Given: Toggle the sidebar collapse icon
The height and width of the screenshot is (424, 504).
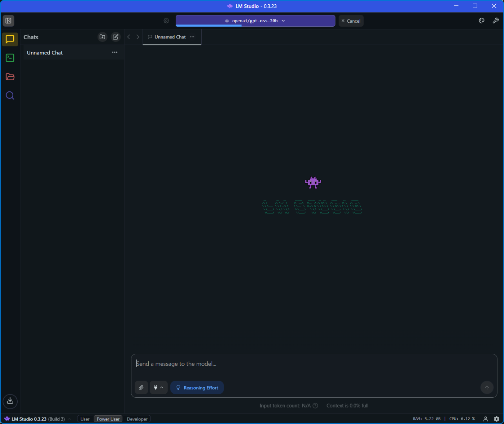Looking at the screenshot, I should click(8, 21).
